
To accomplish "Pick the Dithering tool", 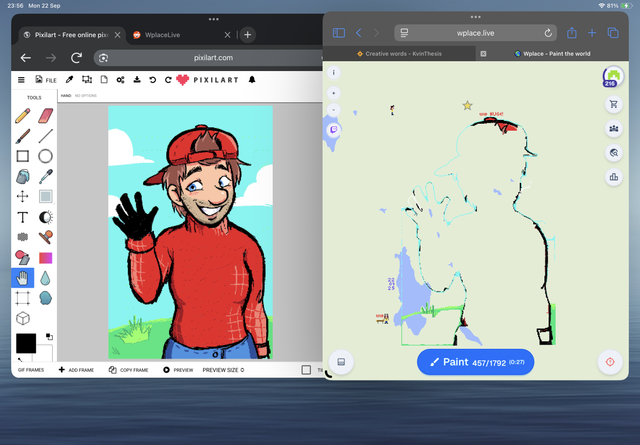I will (22, 237).
